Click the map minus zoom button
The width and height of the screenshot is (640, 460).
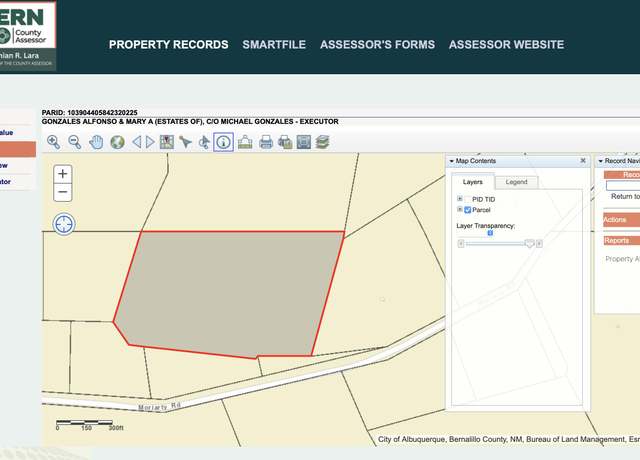click(x=62, y=192)
